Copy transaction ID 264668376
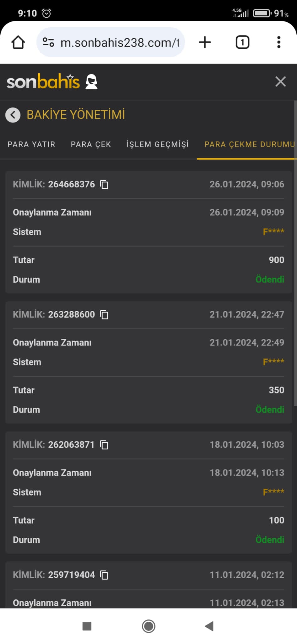This screenshot has width=297, height=644. tap(104, 185)
